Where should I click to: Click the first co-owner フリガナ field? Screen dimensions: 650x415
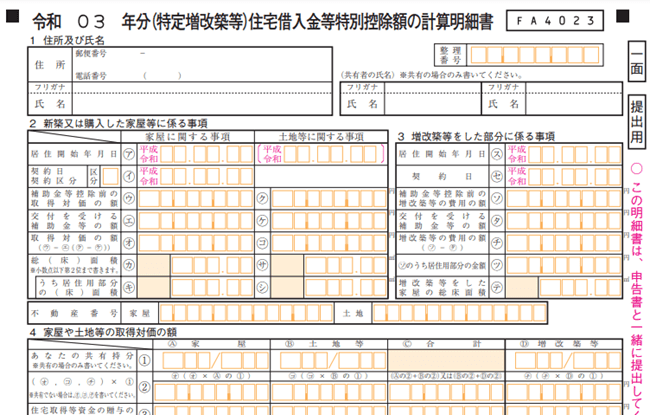(433, 87)
